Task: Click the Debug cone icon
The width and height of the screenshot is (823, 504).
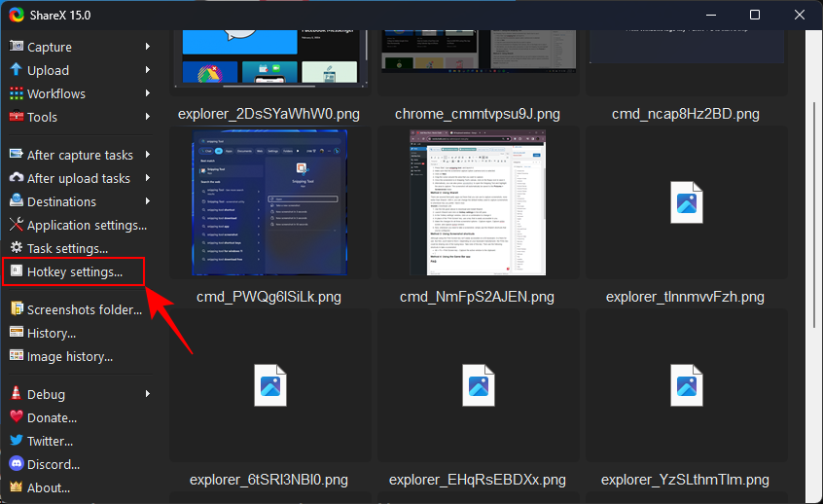Action: coord(17,393)
